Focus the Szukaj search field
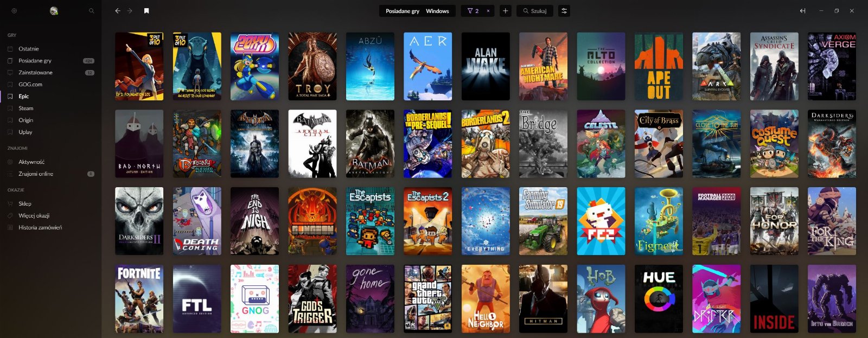The image size is (868, 338). click(535, 11)
